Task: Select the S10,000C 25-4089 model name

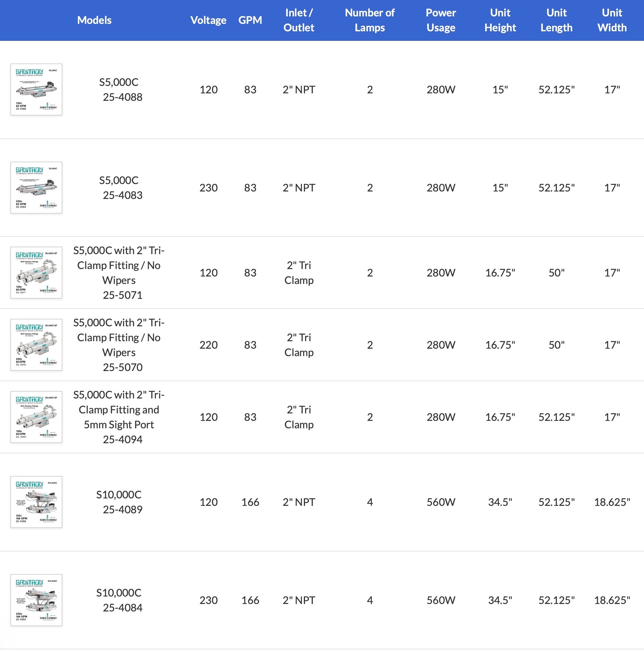Action: (x=119, y=502)
